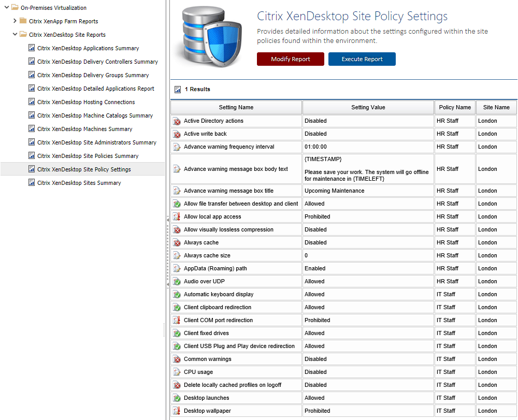Click the On-Premises Virtualization folder icon
The image size is (518, 420).
(x=15, y=7)
